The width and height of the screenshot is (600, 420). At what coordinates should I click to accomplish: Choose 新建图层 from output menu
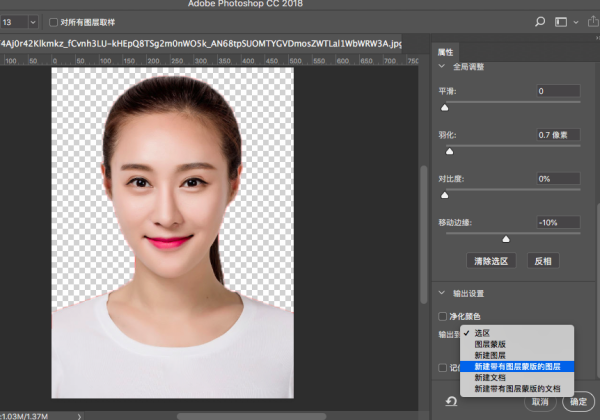click(517, 355)
